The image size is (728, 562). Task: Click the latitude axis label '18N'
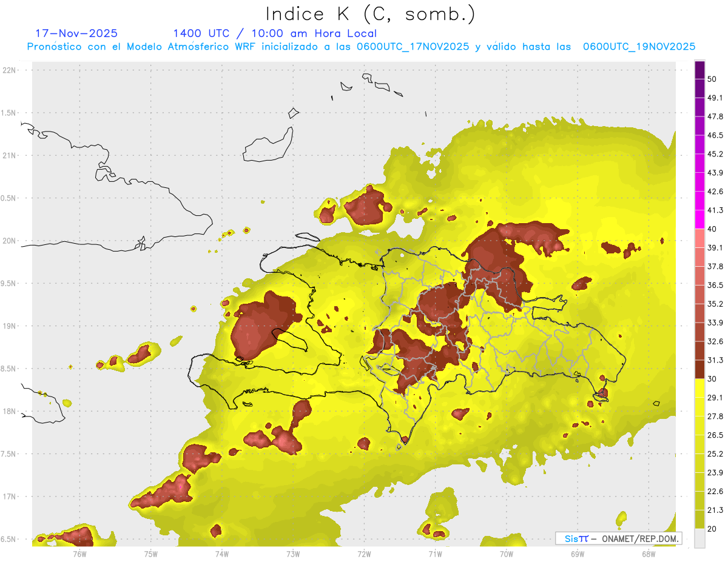9,412
